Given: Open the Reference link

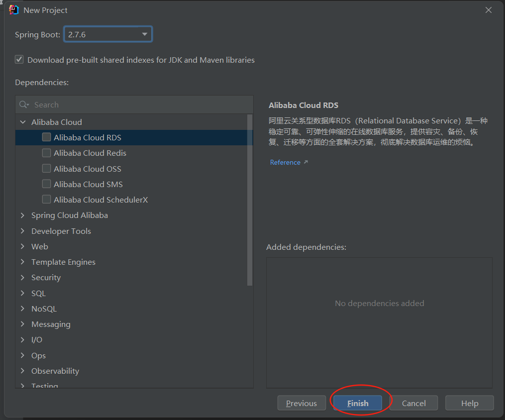Looking at the screenshot, I should tap(285, 162).
